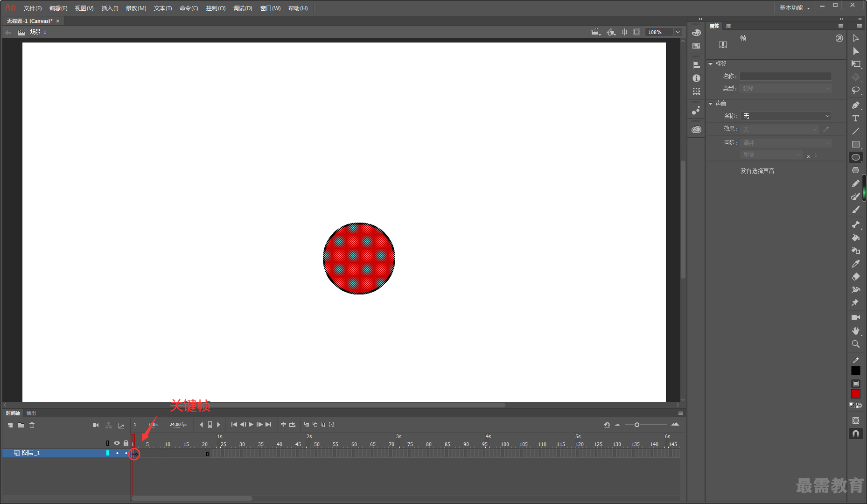
Task: Open the 文件(F) menu
Action: (x=33, y=8)
